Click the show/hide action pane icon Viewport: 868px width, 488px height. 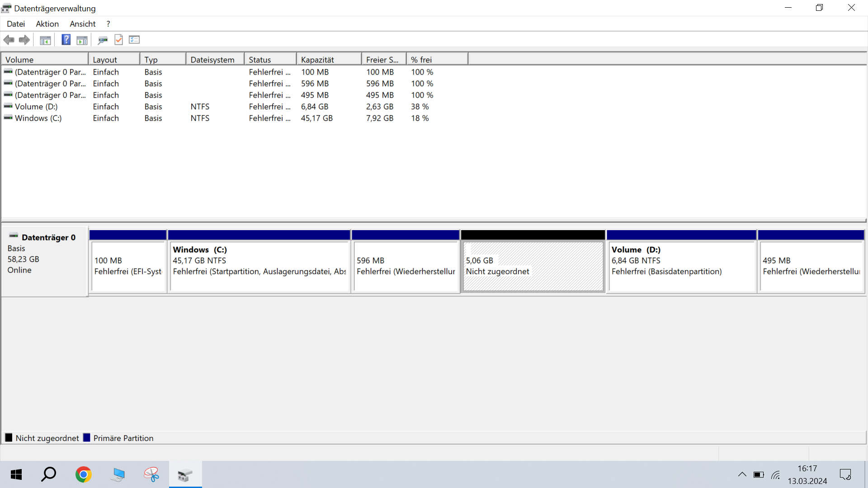coord(82,40)
